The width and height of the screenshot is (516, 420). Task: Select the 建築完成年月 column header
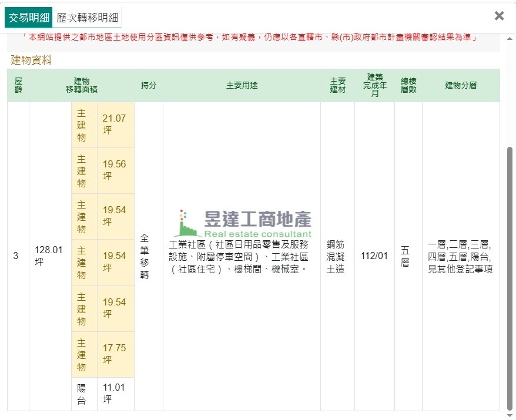coord(374,85)
